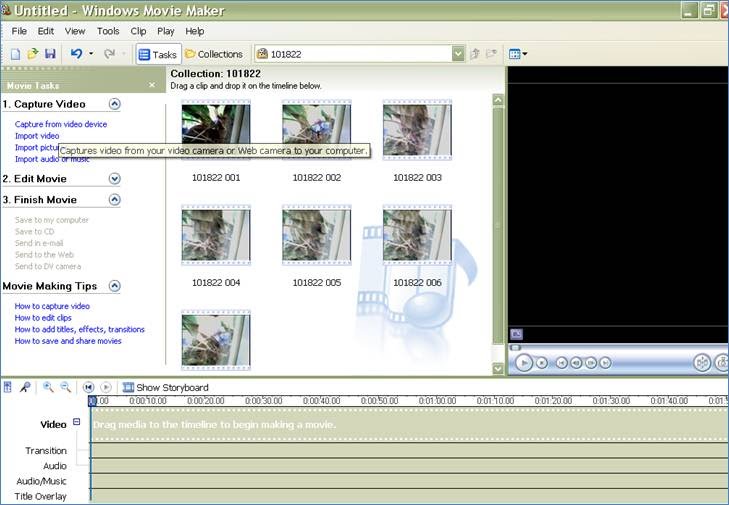Screen dimensions: 729x505
Task: Open the Edit menu
Action: tap(46, 31)
